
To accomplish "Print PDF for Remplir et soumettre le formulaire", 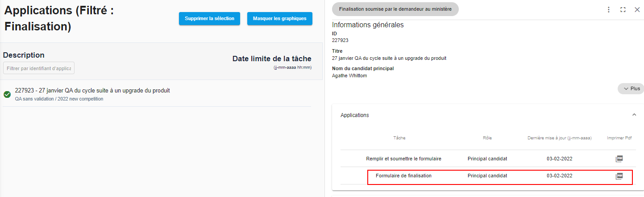I will [x=619, y=159].
